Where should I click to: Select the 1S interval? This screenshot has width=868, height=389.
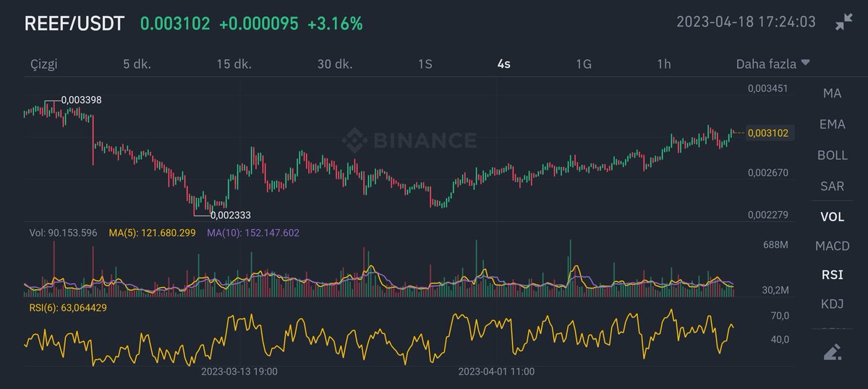pyautogui.click(x=425, y=64)
